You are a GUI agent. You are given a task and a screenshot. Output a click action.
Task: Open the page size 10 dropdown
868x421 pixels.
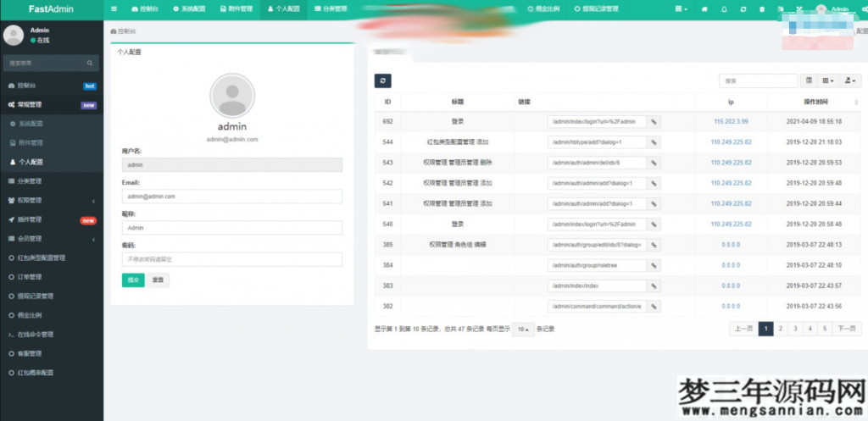tap(523, 330)
